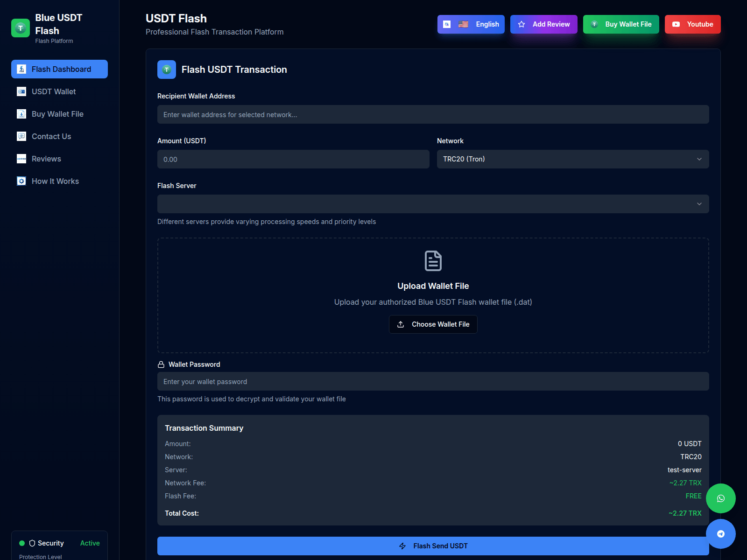
Task: Click the Youtube play icon
Action: pos(676,24)
